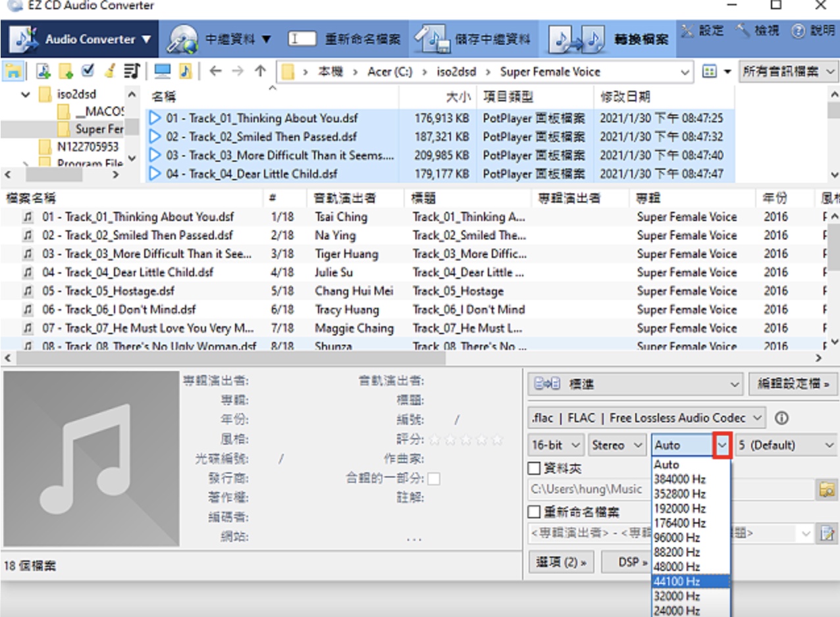The height and width of the screenshot is (617, 840).
Task: Click the note icon of 05 - Track_05_Hostage.dsf
Action: pyautogui.click(x=28, y=291)
